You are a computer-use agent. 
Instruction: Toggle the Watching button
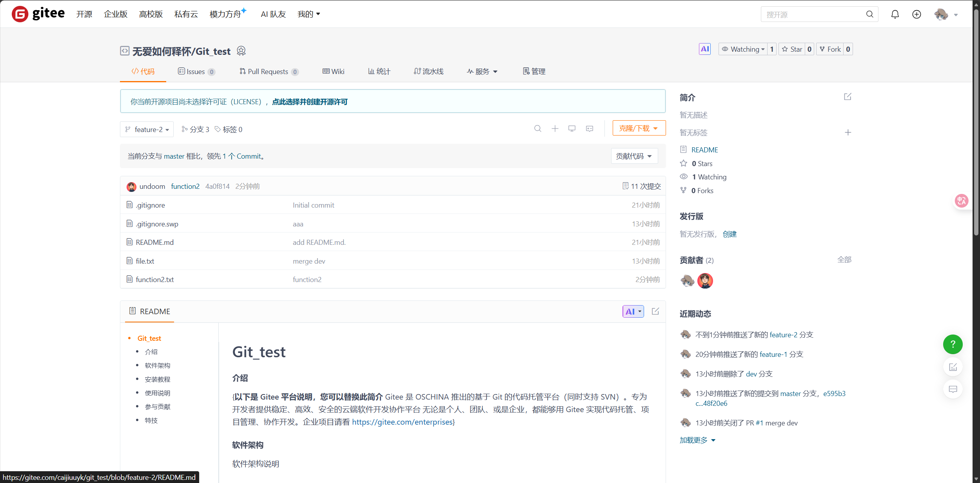[743, 49]
